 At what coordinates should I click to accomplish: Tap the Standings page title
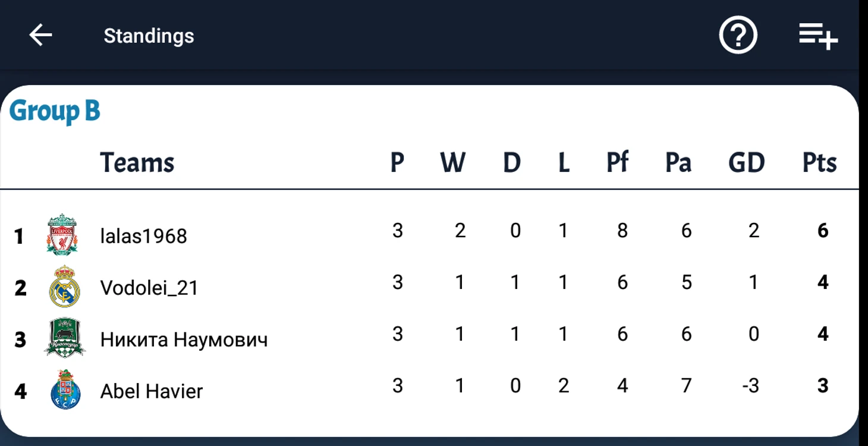click(x=149, y=36)
